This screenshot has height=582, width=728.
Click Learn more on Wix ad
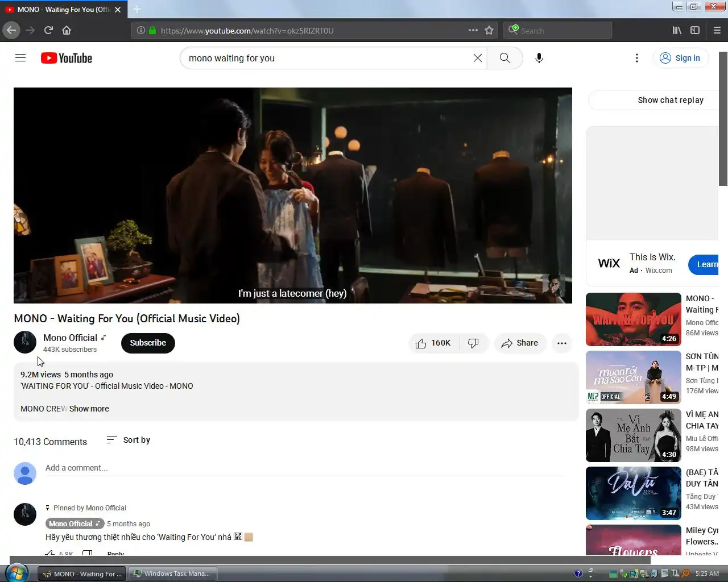click(x=704, y=264)
